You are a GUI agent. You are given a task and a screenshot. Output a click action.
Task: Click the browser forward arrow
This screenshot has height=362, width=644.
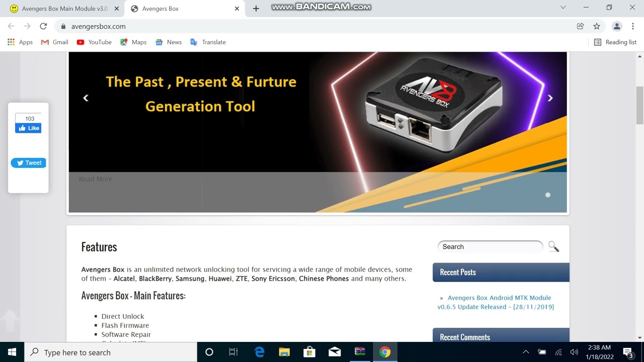(27, 26)
